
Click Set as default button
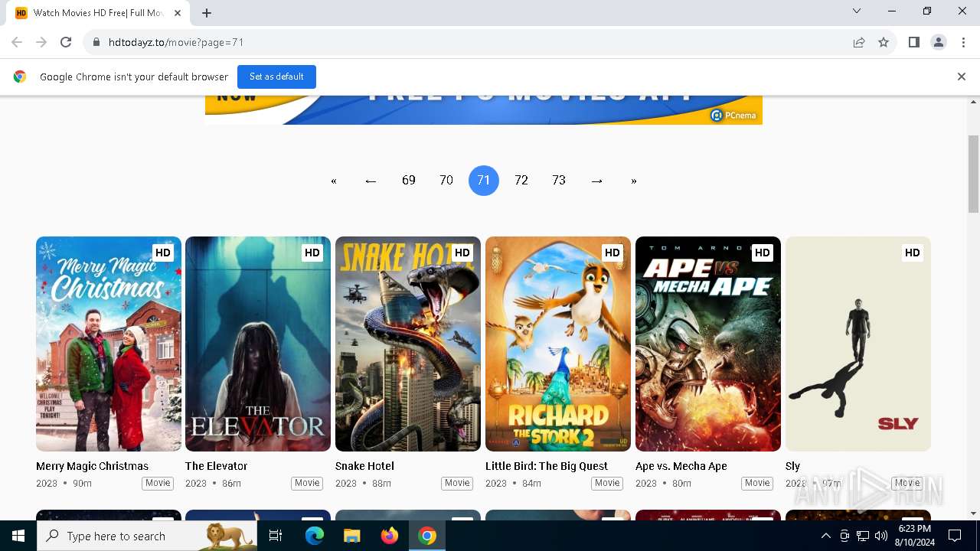[276, 77]
